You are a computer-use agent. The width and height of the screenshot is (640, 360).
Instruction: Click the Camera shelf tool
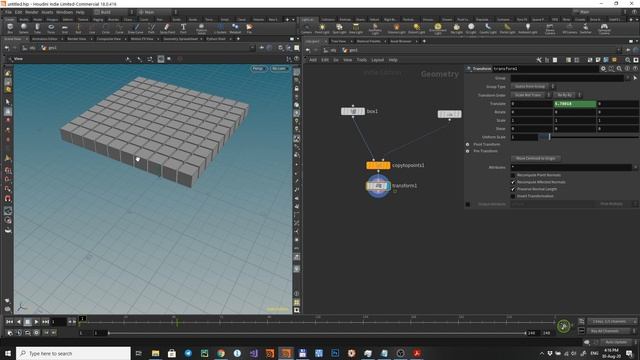(306, 29)
